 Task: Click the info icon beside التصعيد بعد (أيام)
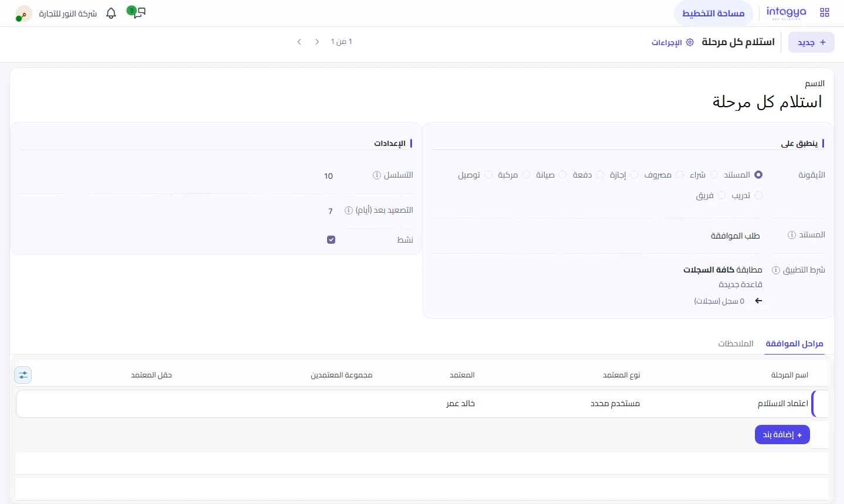pos(349,210)
